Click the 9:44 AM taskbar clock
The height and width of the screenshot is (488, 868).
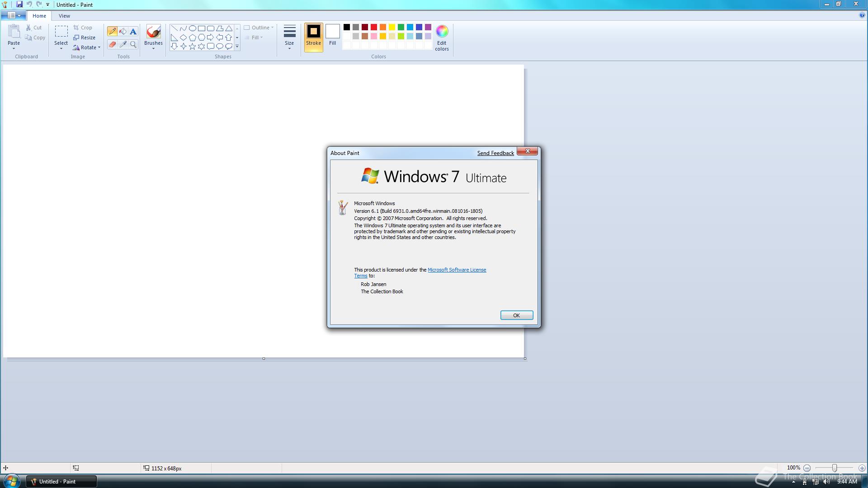point(847,482)
